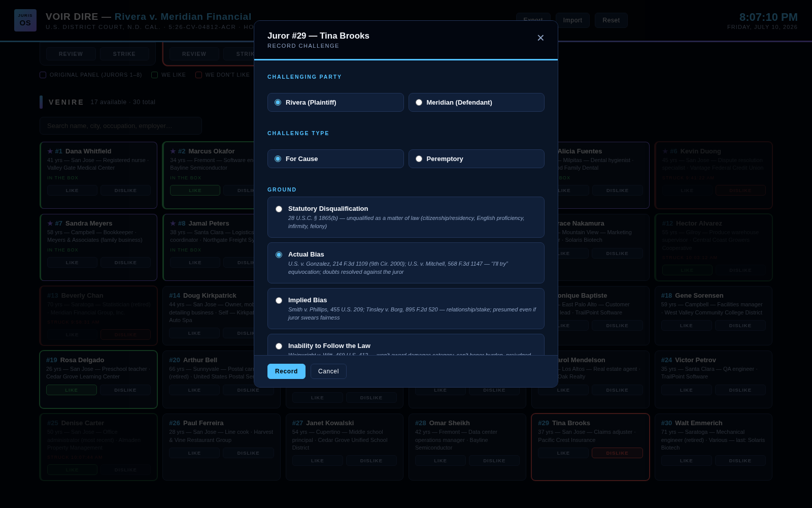Dislike juror #27 Janet Kowalski
The height and width of the screenshot is (508, 812).
371,461
